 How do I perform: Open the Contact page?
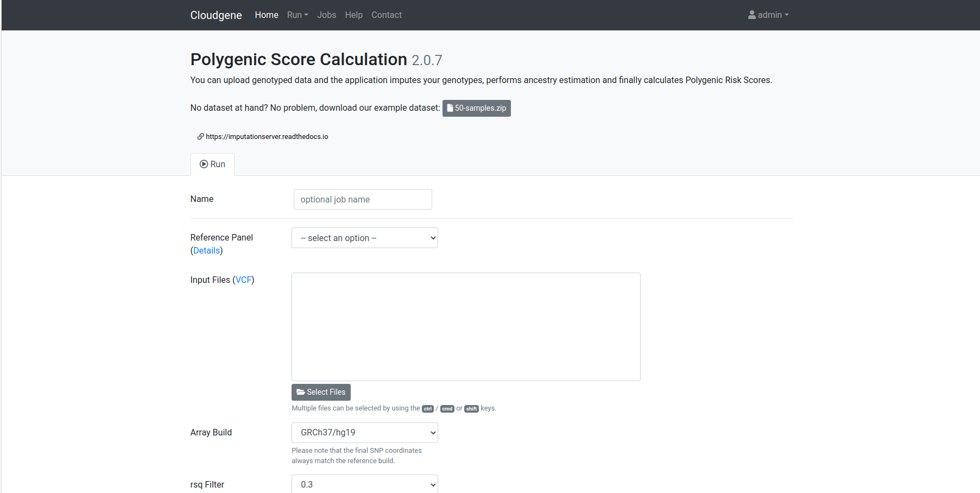(387, 15)
